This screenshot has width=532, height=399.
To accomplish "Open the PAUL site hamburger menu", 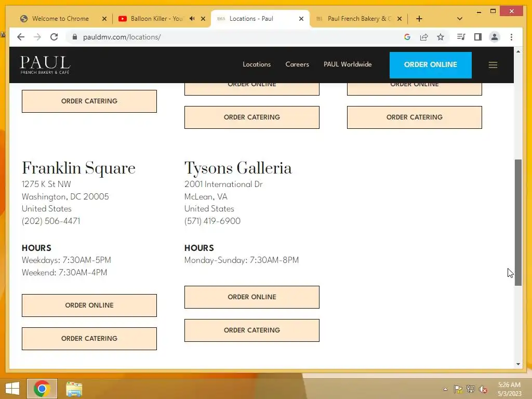I will click(493, 65).
